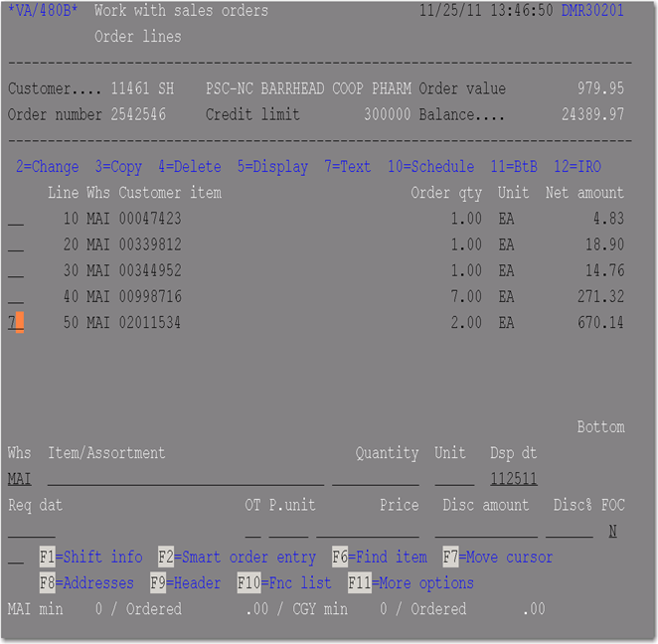Image resolution: width=658 pixels, height=644 pixels.
Task: Click the FOC field showing N
Action: [612, 531]
